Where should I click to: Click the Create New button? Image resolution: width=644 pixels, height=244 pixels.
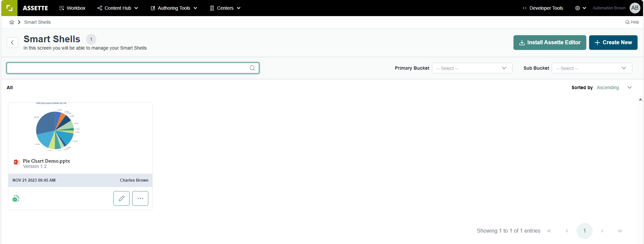pyautogui.click(x=613, y=43)
